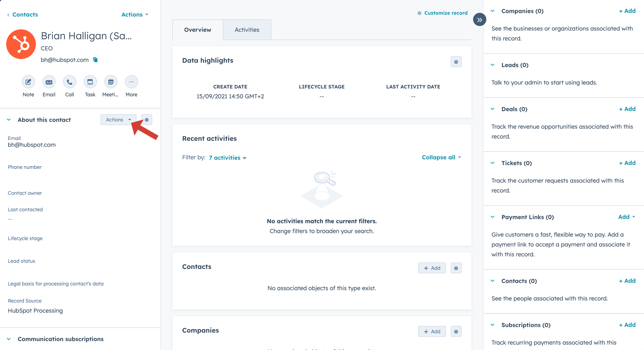The width and height of the screenshot is (644, 350).
Task: Click Customize record link
Action: [x=442, y=13]
